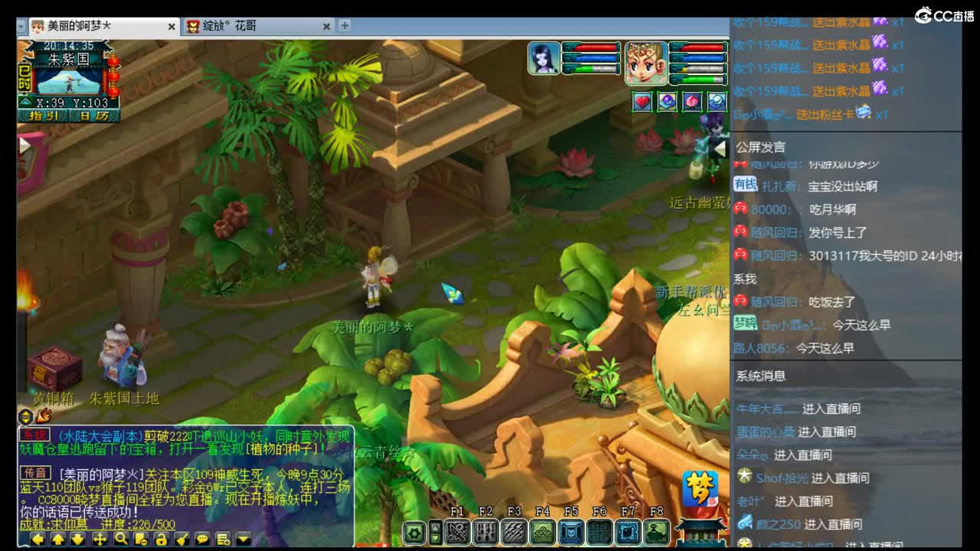The width and height of the screenshot is (980, 551).
Task: Activate the F7 blue orb skill
Action: pos(628,532)
